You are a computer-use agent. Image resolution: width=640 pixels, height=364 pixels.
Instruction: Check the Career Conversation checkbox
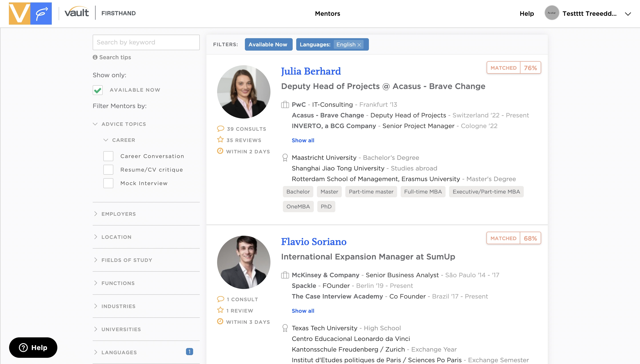coord(108,156)
